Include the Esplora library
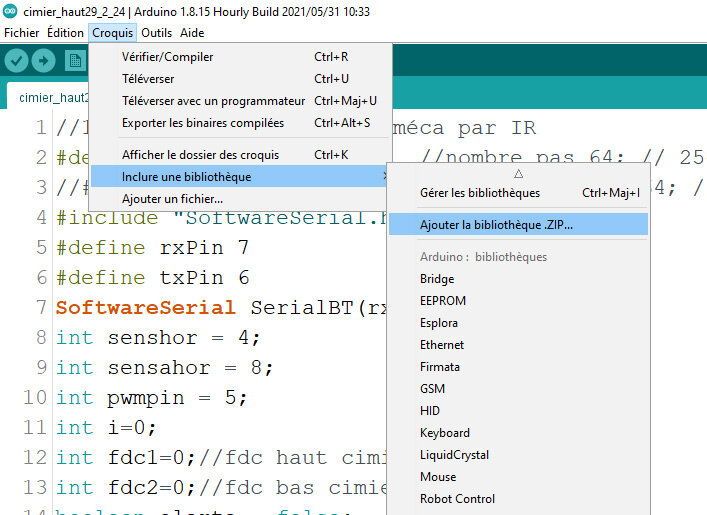707x515 pixels. (518, 323)
